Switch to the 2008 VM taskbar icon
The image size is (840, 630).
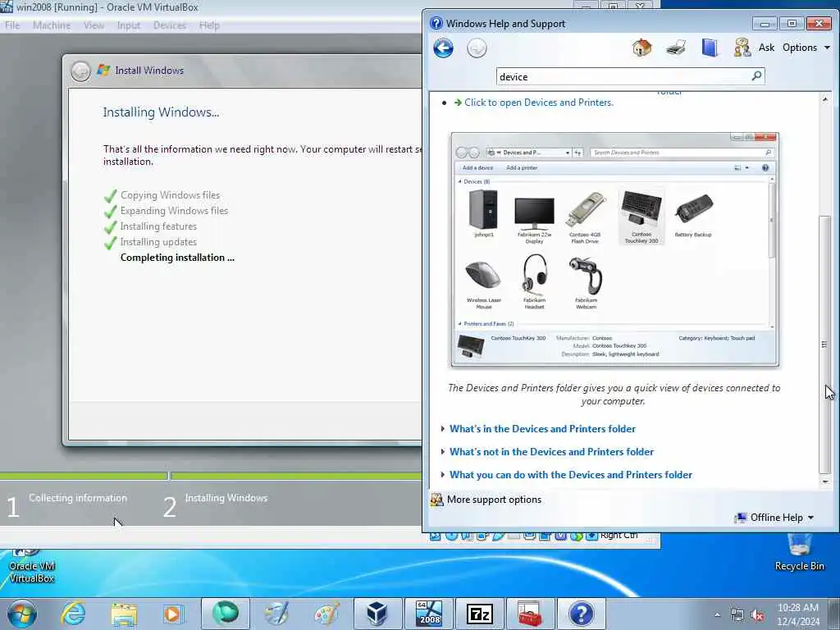click(428, 614)
